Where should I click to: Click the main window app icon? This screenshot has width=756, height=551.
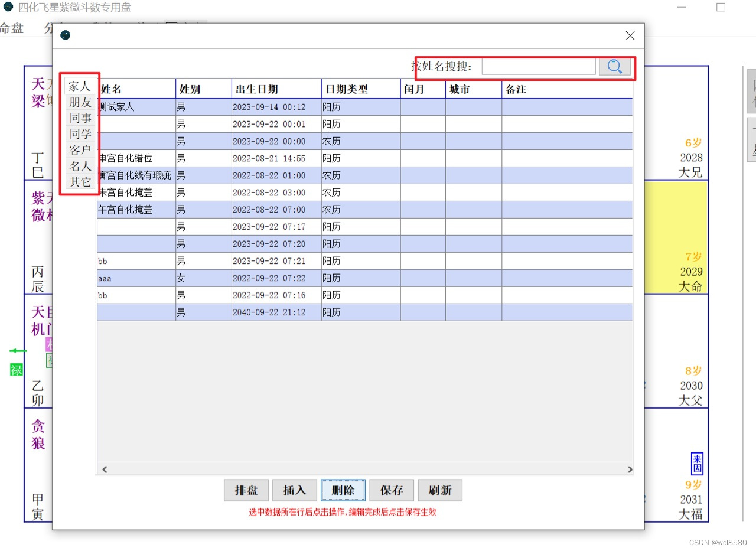pyautogui.click(x=8, y=7)
